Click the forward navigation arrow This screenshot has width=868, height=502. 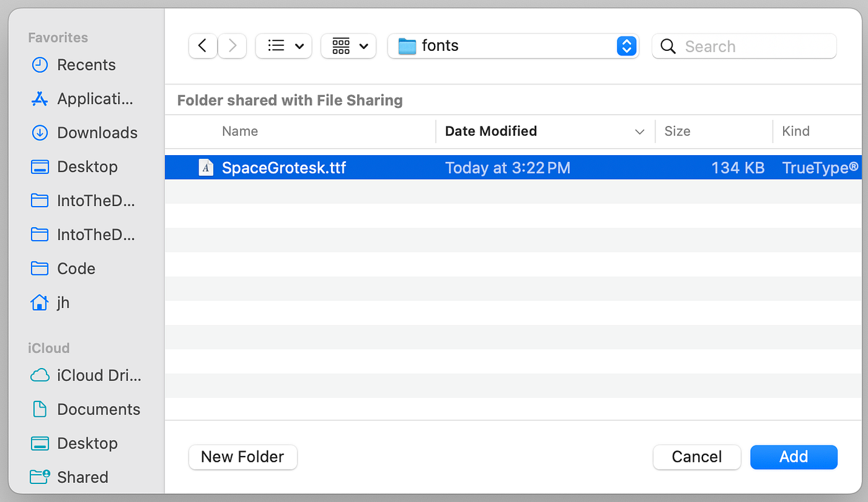click(x=232, y=46)
